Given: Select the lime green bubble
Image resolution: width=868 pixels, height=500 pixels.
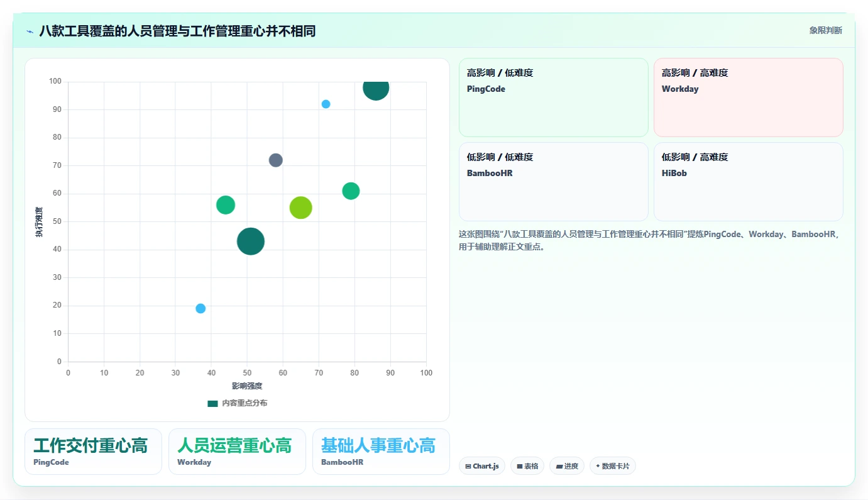Looking at the screenshot, I should (301, 208).
